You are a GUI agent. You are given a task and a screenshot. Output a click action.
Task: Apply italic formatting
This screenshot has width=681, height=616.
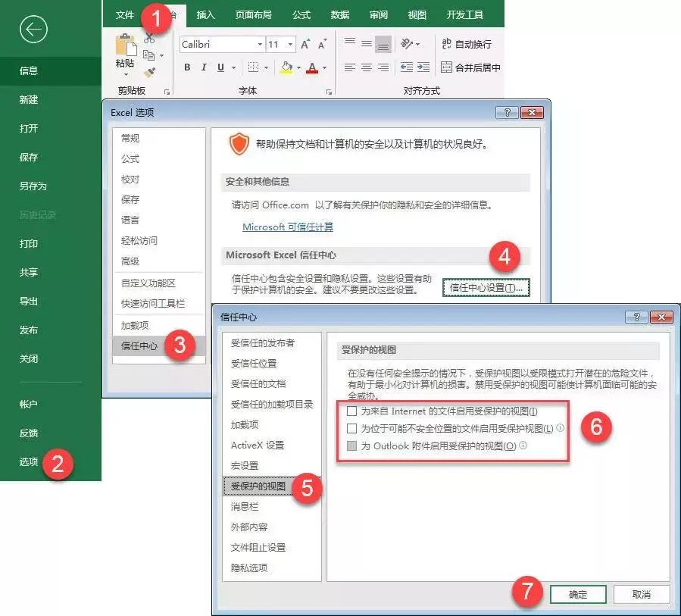point(203,67)
